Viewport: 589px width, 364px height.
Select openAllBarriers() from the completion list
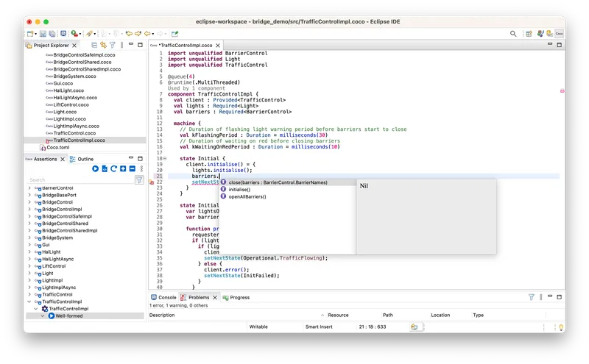(247, 197)
